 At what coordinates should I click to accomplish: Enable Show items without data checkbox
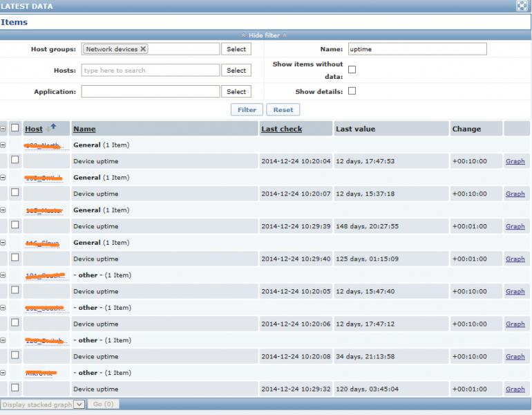click(351, 70)
